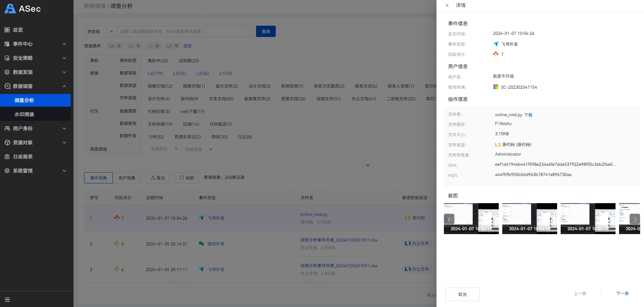The image size is (644, 307).
Task: Click the 清空 link to clear filters
Action: [x=187, y=46]
